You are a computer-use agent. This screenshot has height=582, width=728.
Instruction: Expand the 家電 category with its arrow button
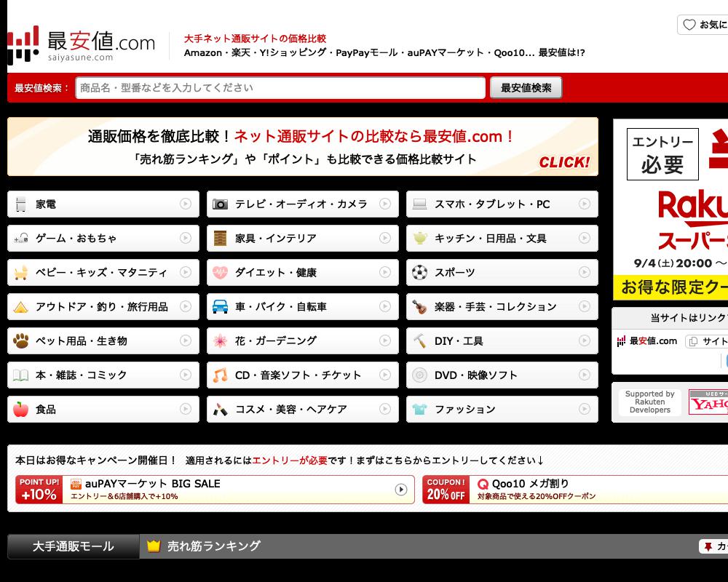click(186, 204)
